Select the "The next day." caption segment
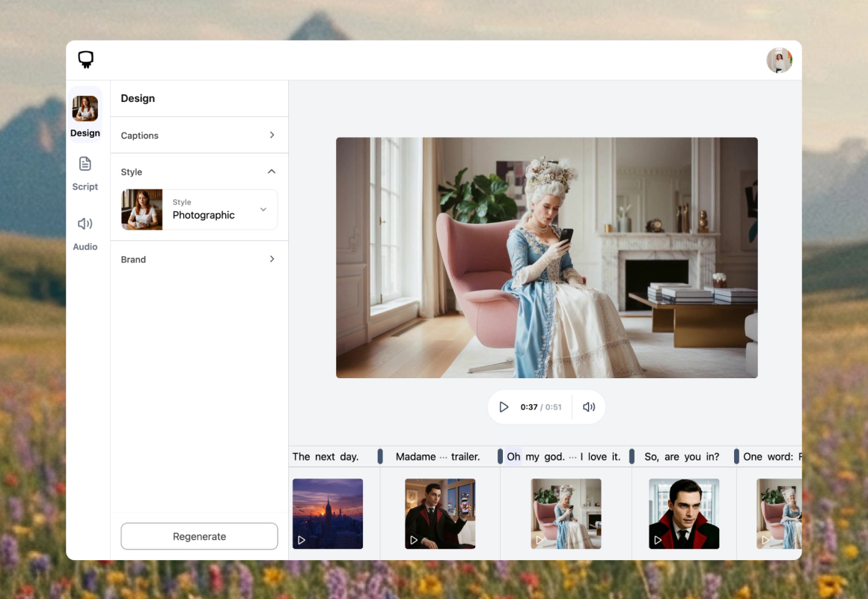The height and width of the screenshot is (599, 868). coord(325,456)
